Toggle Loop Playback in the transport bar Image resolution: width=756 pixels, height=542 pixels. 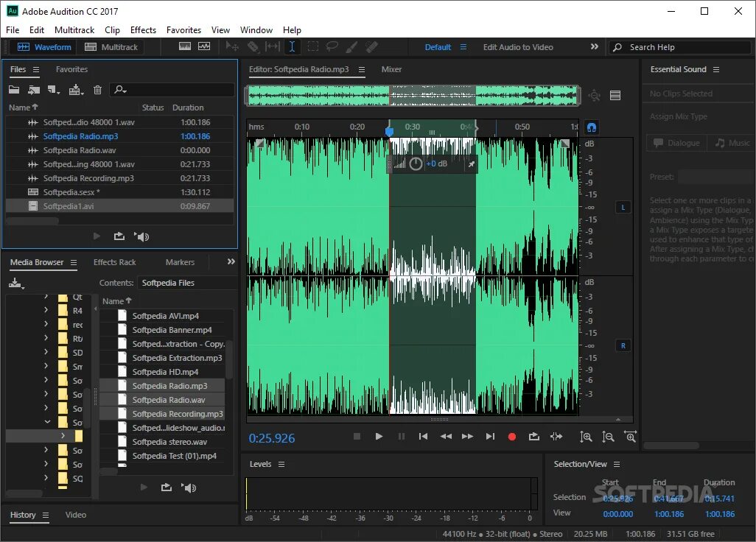point(534,437)
